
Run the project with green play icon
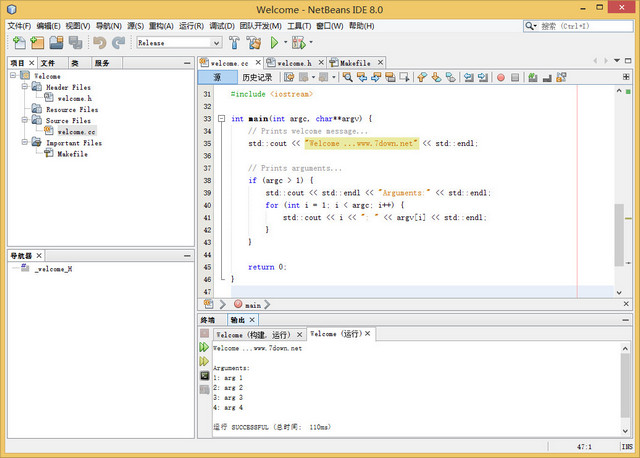(275, 43)
